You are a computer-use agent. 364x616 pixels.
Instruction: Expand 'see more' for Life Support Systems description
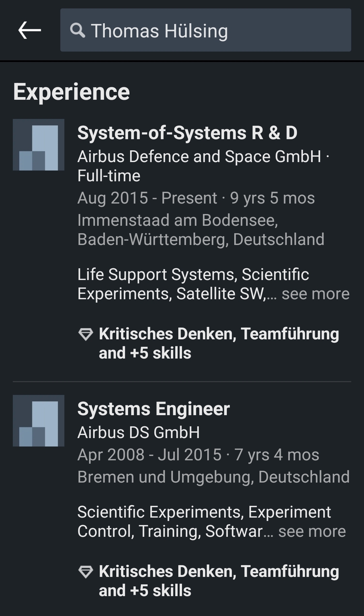click(315, 294)
